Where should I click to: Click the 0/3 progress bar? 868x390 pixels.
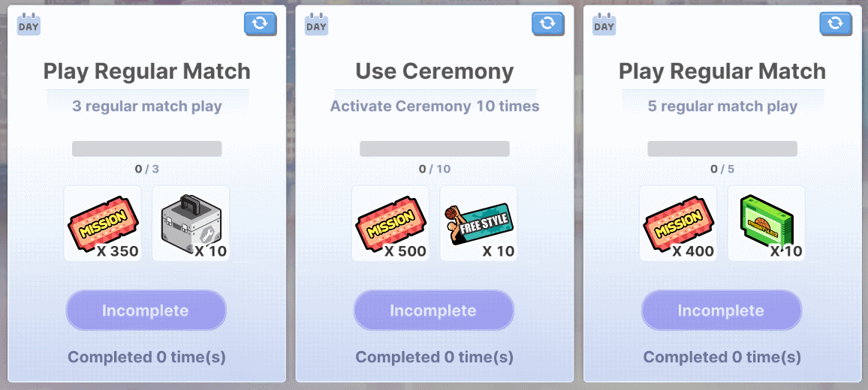pyautogui.click(x=146, y=148)
